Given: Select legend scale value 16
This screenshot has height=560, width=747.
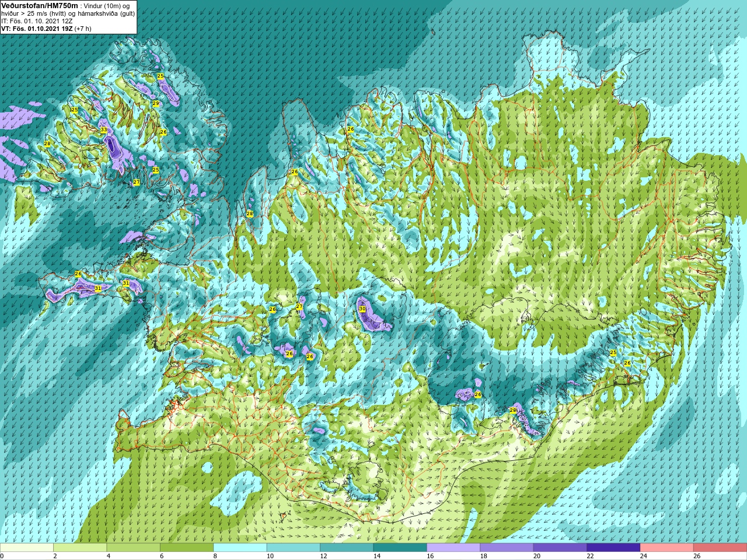Looking at the screenshot, I should click(x=429, y=556).
